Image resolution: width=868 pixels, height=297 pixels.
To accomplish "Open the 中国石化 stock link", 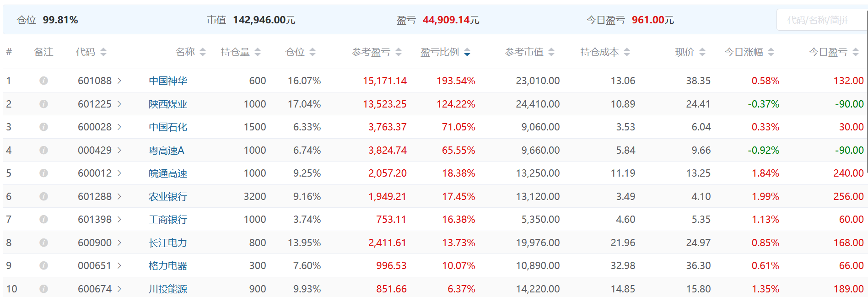I will tap(168, 127).
